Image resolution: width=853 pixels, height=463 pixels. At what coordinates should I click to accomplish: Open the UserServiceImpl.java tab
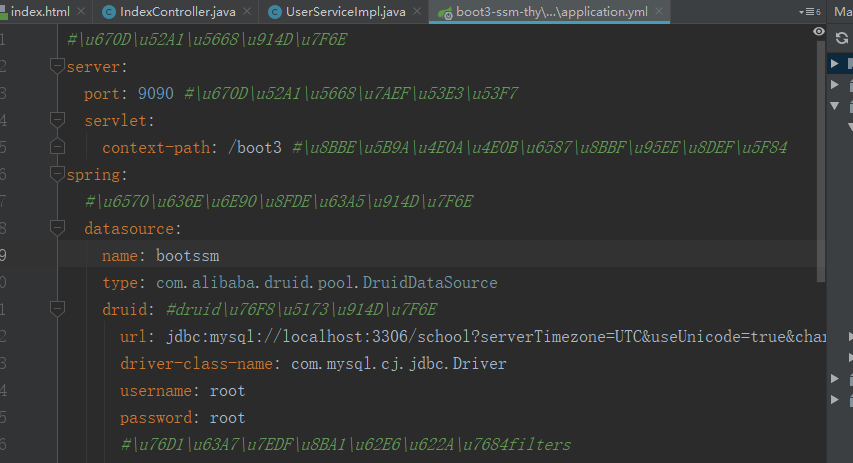pyautogui.click(x=345, y=11)
